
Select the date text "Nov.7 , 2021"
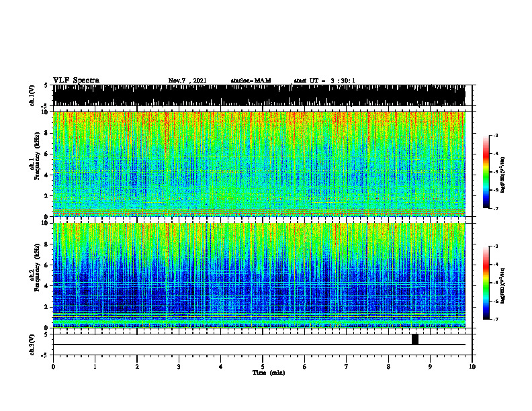pyautogui.click(x=187, y=81)
